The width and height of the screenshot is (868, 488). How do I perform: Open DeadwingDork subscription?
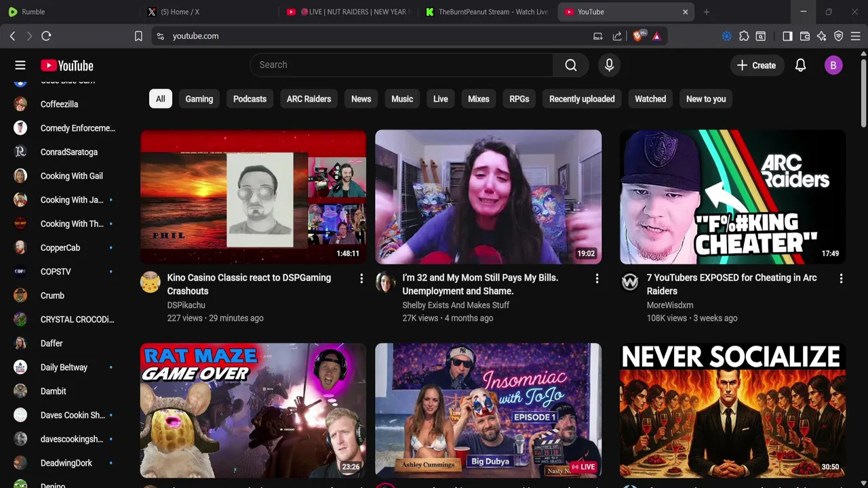point(65,463)
